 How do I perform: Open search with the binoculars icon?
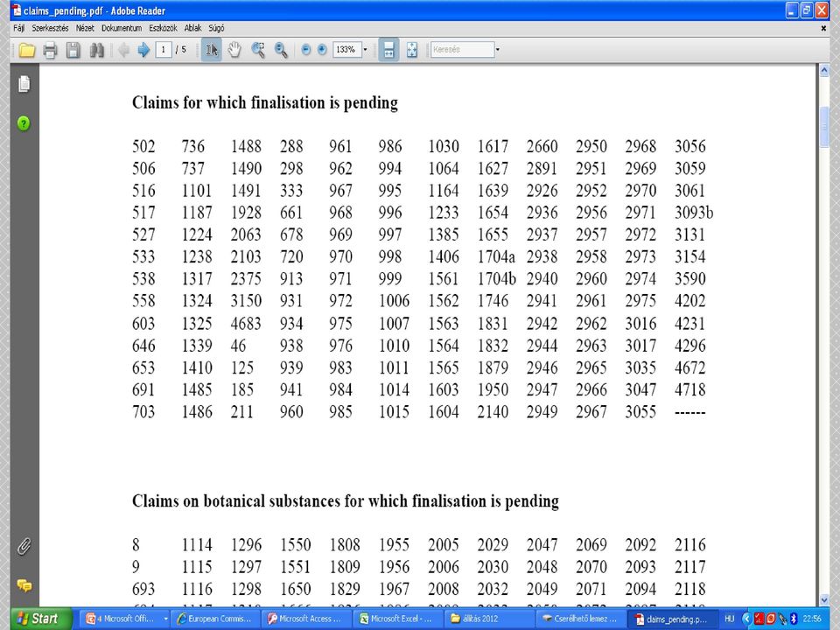coord(96,51)
